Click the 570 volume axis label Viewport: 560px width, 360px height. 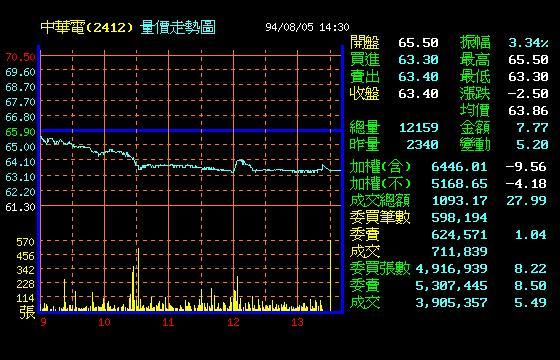pyautogui.click(x=25, y=242)
